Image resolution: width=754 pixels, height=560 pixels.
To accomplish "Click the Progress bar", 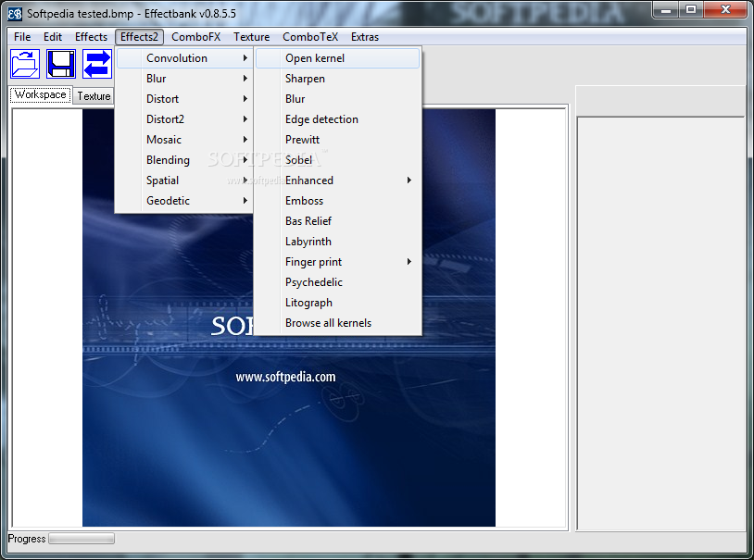I will (x=82, y=539).
